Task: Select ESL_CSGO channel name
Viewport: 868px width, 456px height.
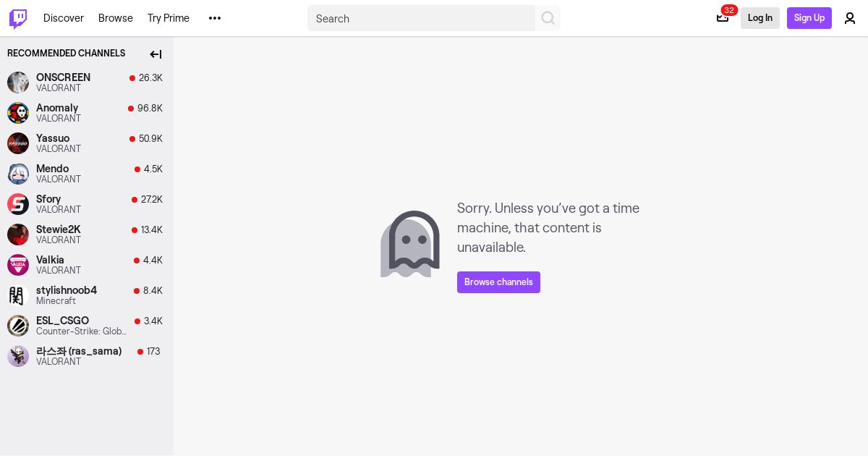Action: [62, 321]
